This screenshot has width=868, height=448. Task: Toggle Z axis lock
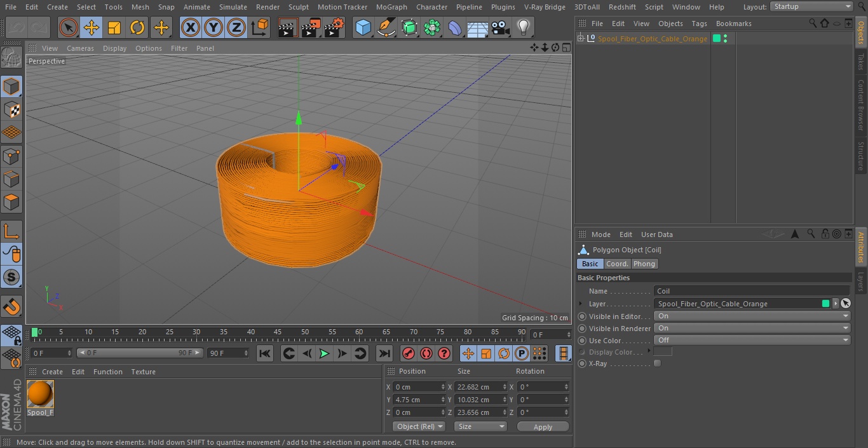[x=236, y=28]
